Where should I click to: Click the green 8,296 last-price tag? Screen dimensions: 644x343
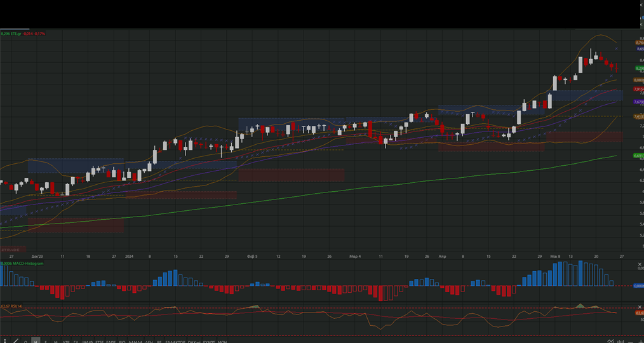point(640,68)
